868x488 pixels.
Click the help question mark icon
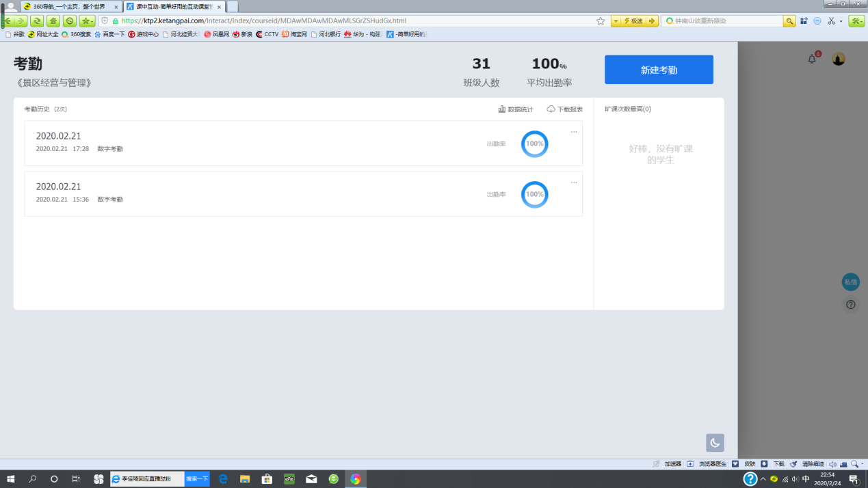(850, 305)
